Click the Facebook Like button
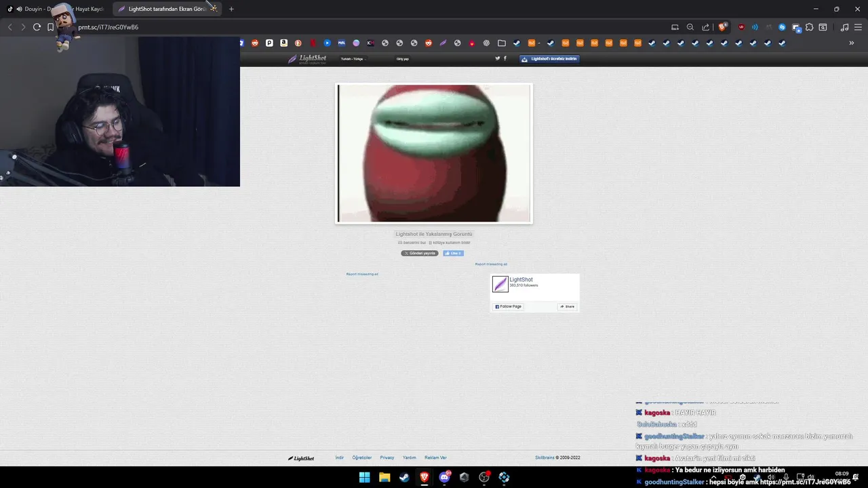868x488 pixels. click(x=453, y=253)
